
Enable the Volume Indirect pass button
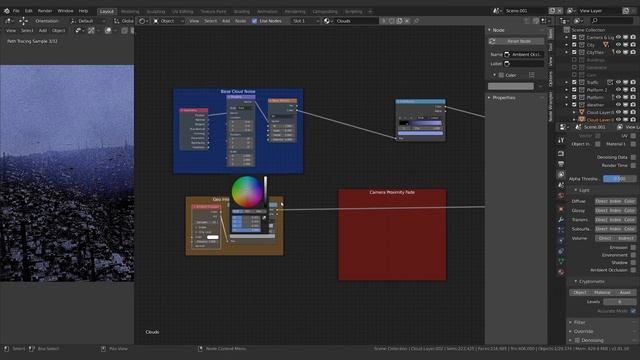(x=626, y=238)
